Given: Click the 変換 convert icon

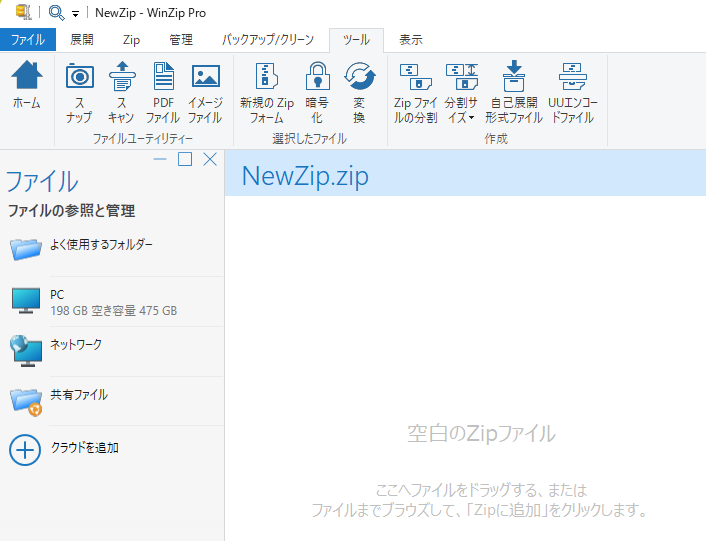Looking at the screenshot, I should [x=359, y=76].
